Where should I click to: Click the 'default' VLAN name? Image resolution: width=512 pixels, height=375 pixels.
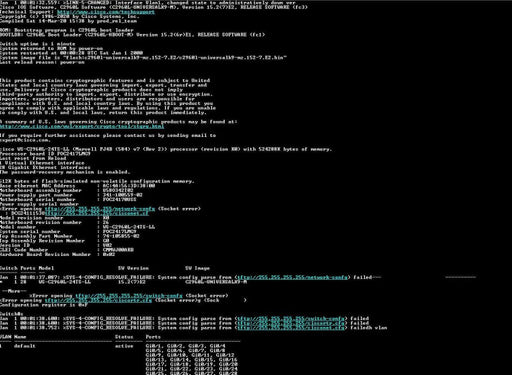[25, 346]
